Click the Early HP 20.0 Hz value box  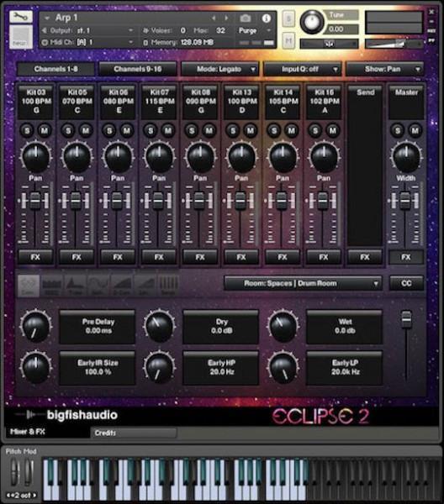[221, 368]
